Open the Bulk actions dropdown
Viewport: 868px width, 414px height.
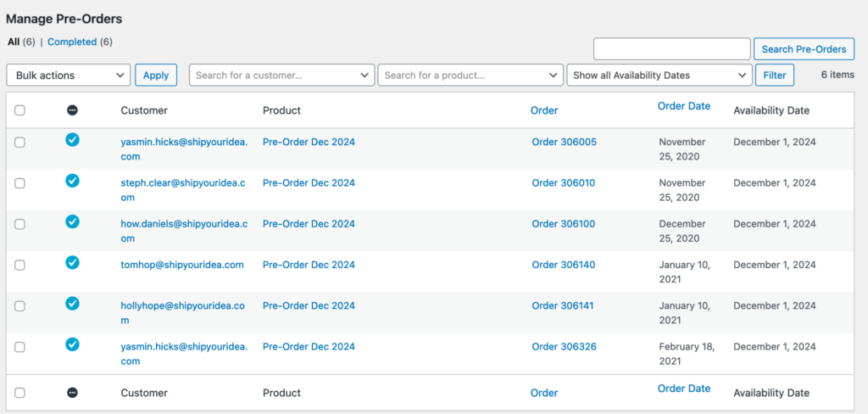68,76
